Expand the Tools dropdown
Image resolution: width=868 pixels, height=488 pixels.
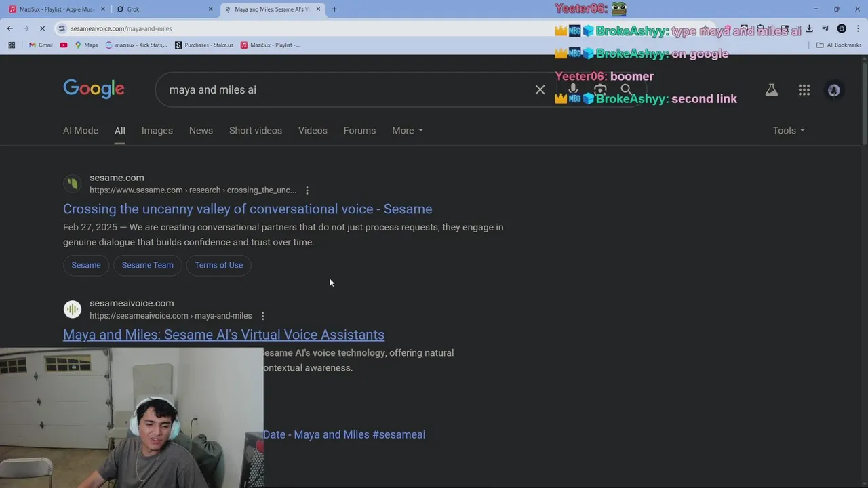pos(789,130)
